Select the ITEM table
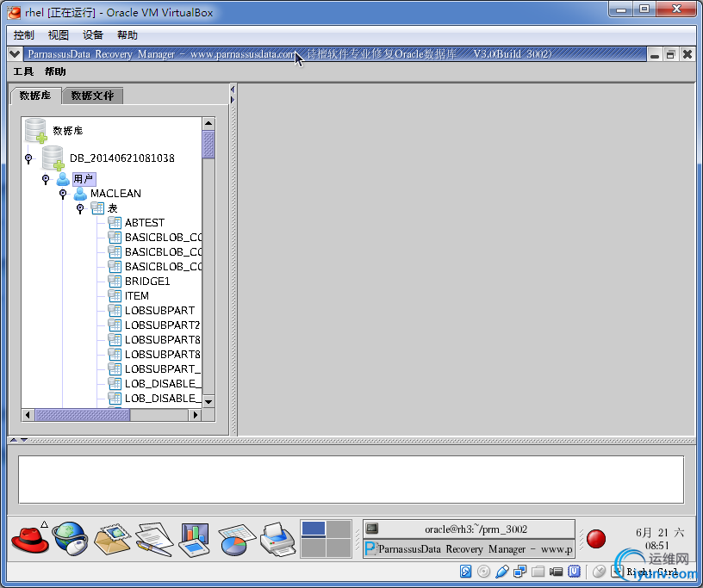 pos(137,296)
